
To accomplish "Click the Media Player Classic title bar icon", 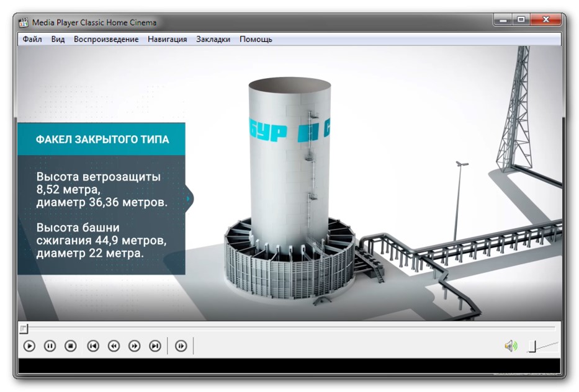I will [24, 22].
